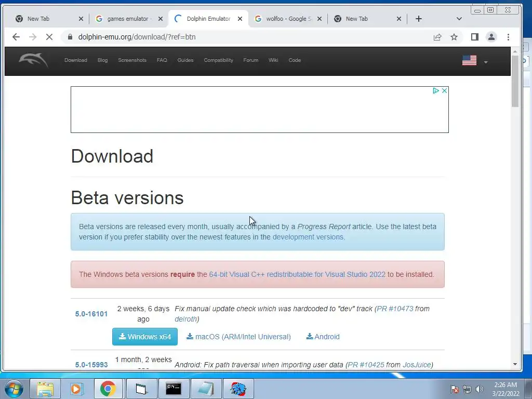Click the blank advertisement banner
The width and height of the screenshot is (532, 399).
tap(260, 110)
